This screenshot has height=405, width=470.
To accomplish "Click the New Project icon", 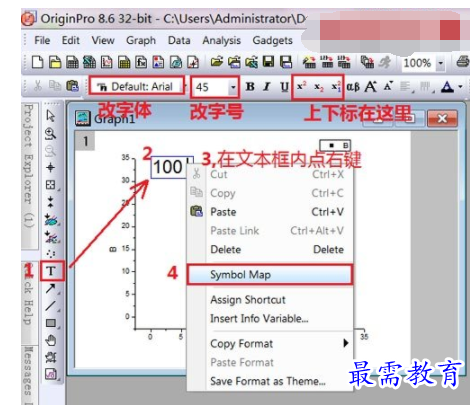I will pos(37,62).
